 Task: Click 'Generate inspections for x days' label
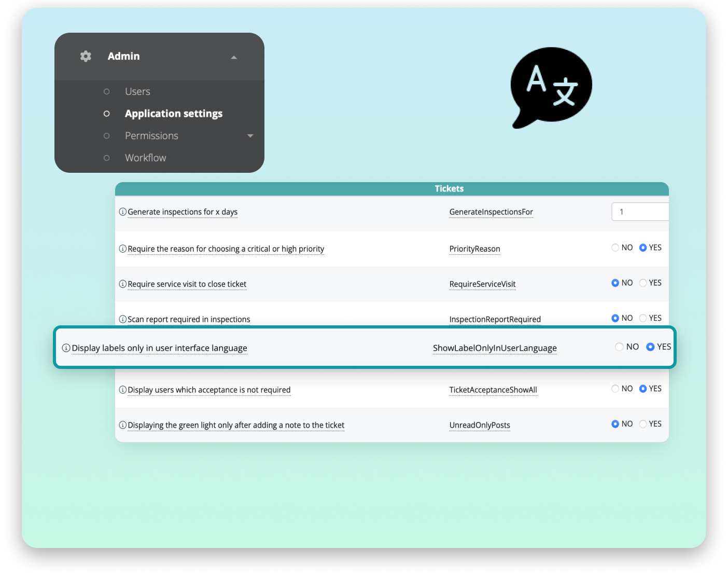tap(183, 212)
